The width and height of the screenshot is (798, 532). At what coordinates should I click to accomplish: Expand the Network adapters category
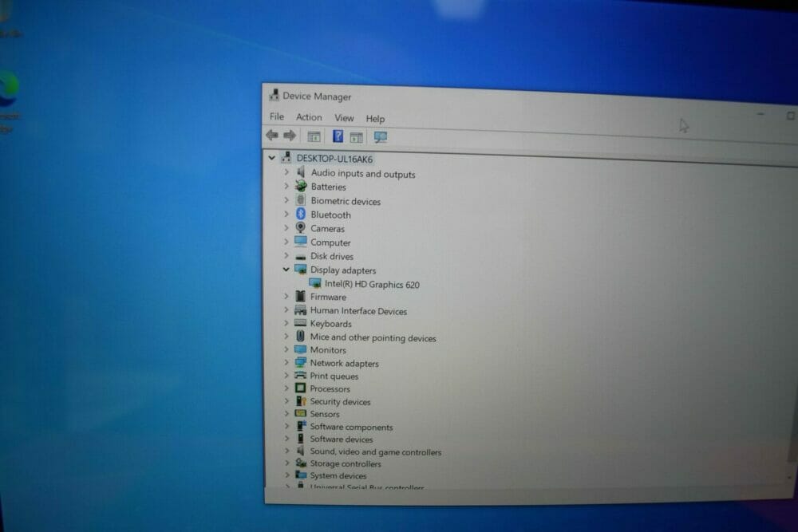(286, 362)
